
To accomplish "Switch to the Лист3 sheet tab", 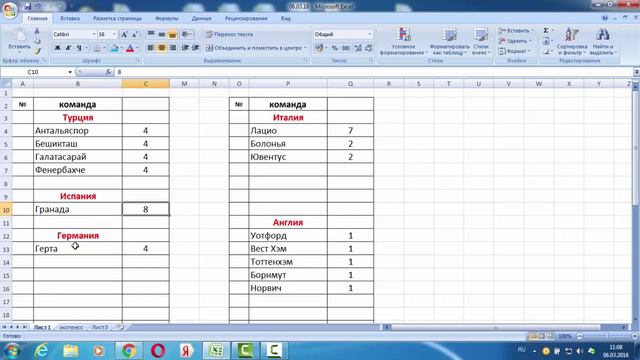I will (x=100, y=327).
